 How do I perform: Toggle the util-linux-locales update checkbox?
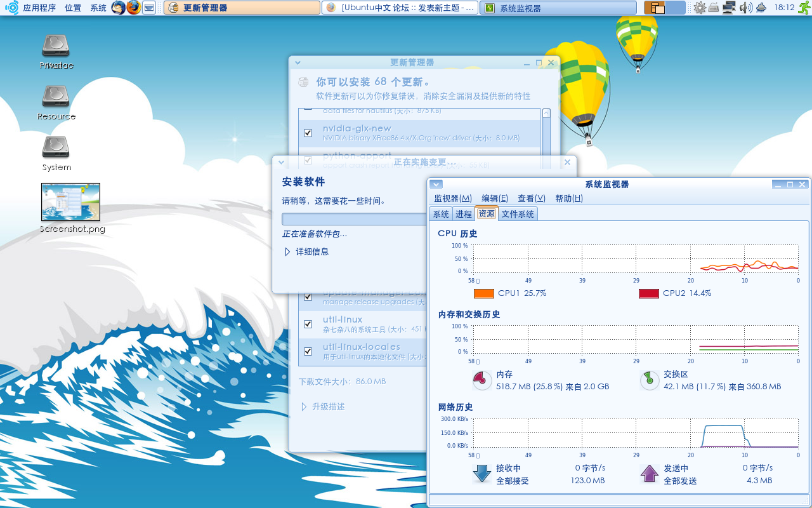308,351
